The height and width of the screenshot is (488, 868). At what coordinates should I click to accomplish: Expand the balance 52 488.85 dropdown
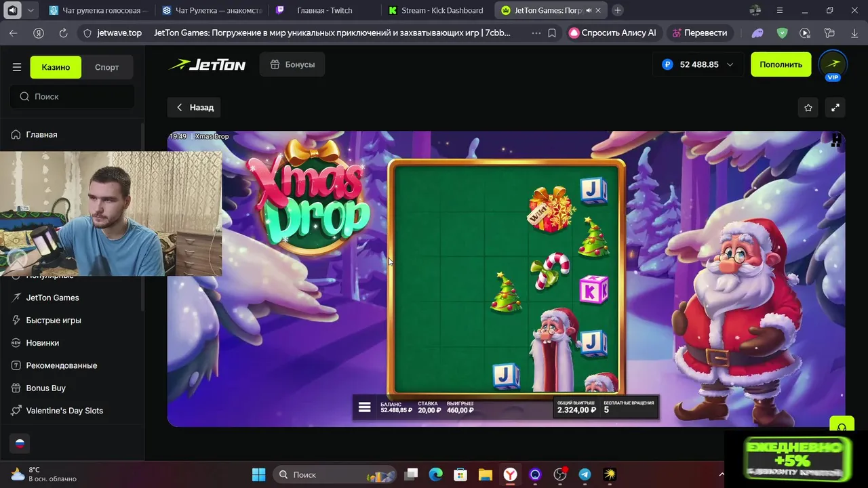pos(698,64)
